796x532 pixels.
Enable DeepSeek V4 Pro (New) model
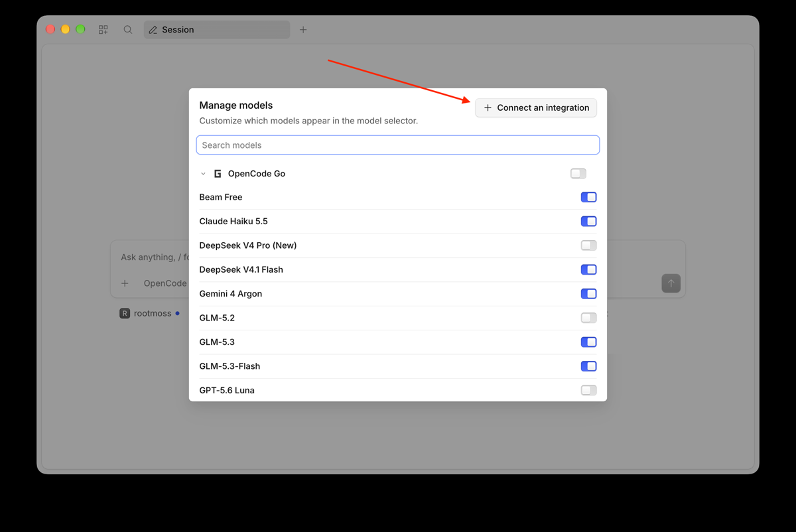click(x=588, y=245)
